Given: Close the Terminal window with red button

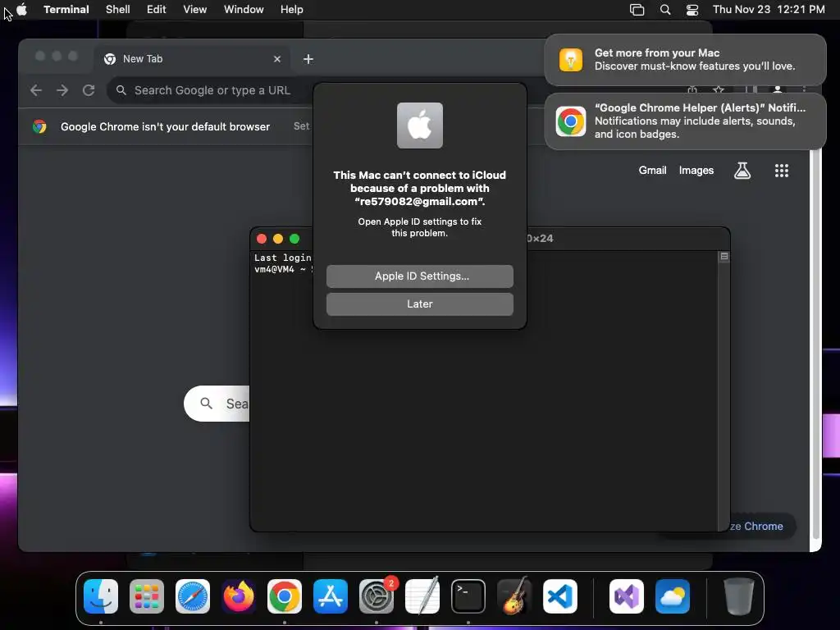Looking at the screenshot, I should 262,239.
